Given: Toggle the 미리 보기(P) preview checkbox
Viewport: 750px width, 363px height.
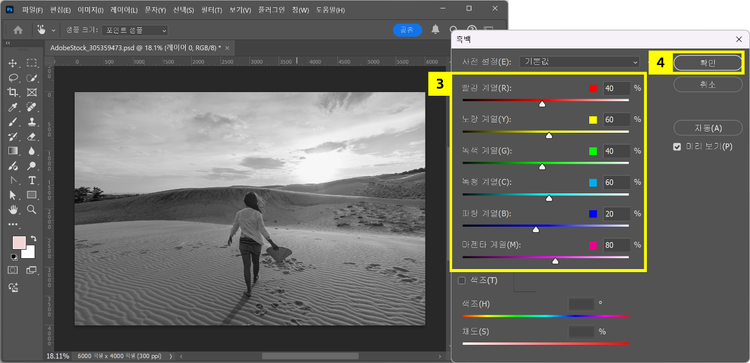Looking at the screenshot, I should pos(677,147).
